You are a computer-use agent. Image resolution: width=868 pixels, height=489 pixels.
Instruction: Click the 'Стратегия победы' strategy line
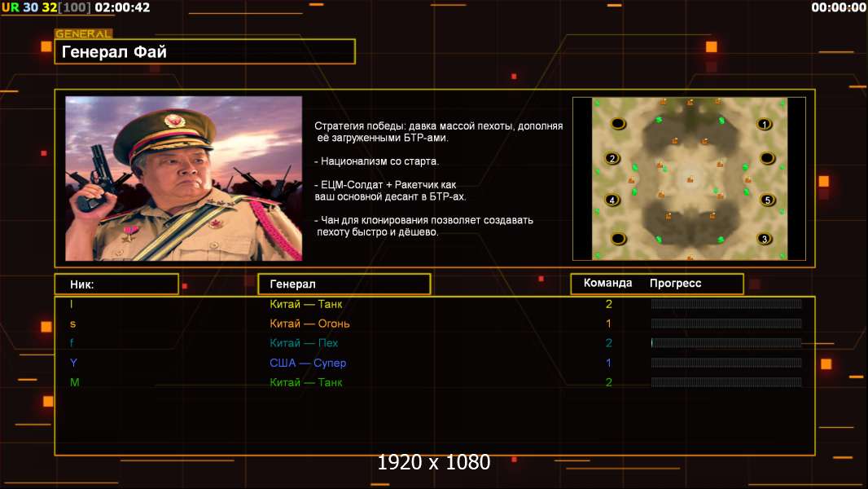click(x=438, y=132)
